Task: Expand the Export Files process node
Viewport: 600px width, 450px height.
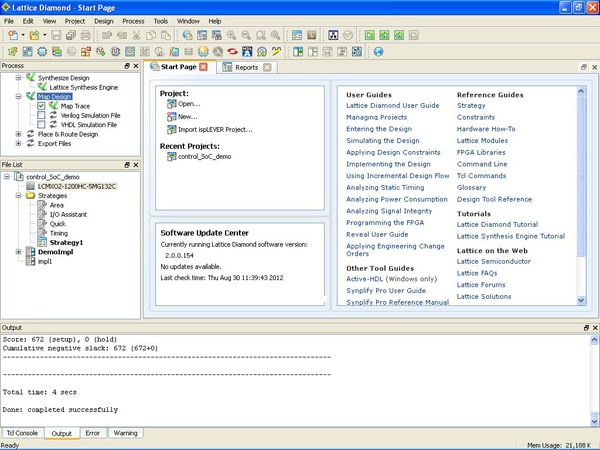Action: (x=18, y=144)
